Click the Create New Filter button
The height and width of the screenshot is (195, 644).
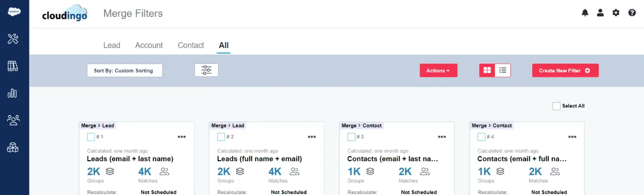565,71
